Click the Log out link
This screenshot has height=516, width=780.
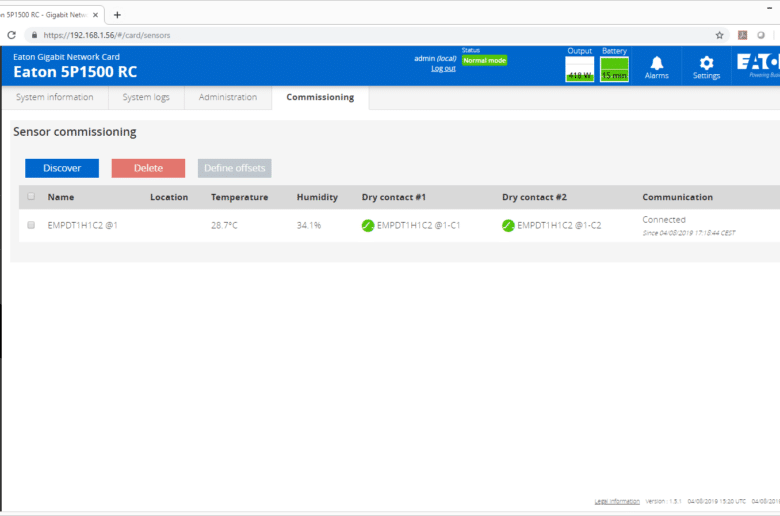tap(443, 69)
